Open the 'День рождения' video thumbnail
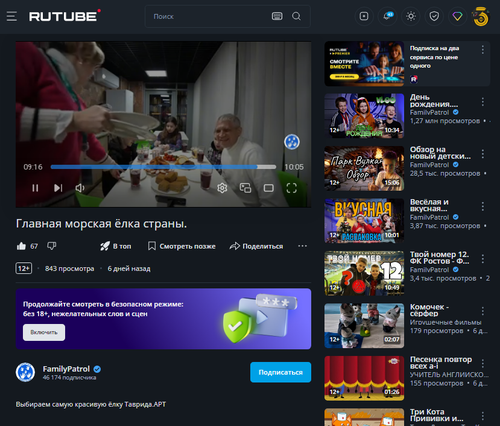 (364, 116)
